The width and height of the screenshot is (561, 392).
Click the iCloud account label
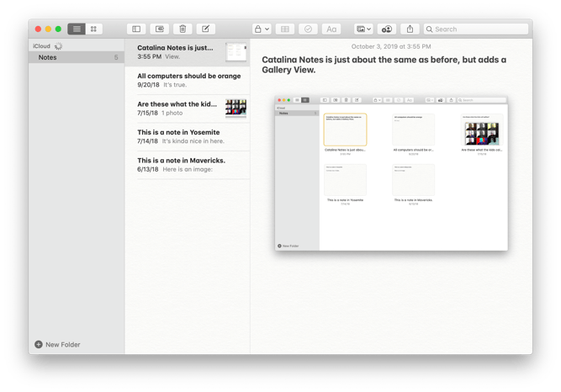[41, 46]
